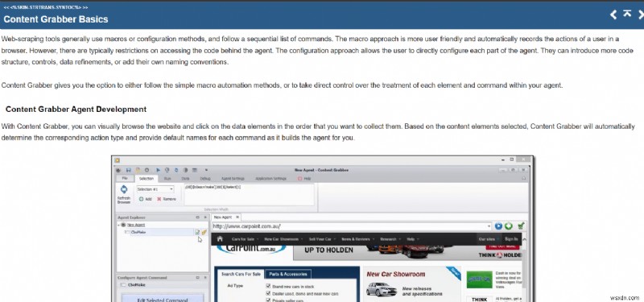Open the Research site menu
Viewport: 644px width, 302px height.
tap(390, 238)
